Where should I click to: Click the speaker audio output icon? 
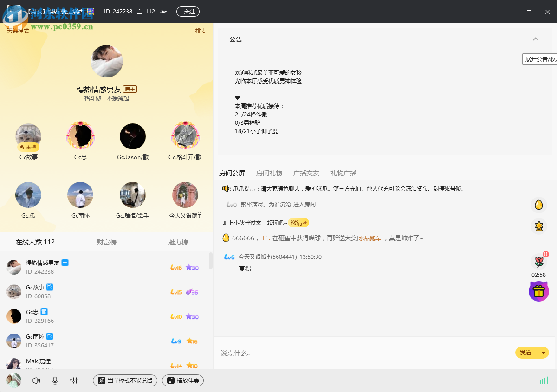coord(36,380)
